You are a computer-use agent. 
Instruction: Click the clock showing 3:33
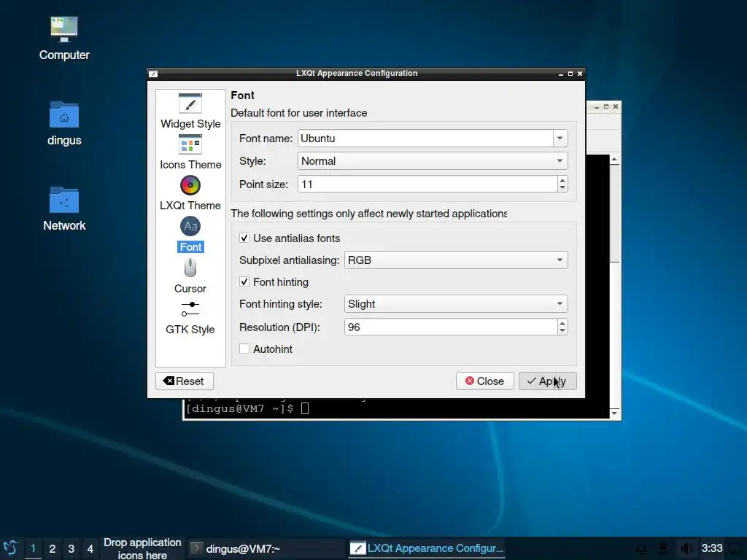click(x=712, y=548)
